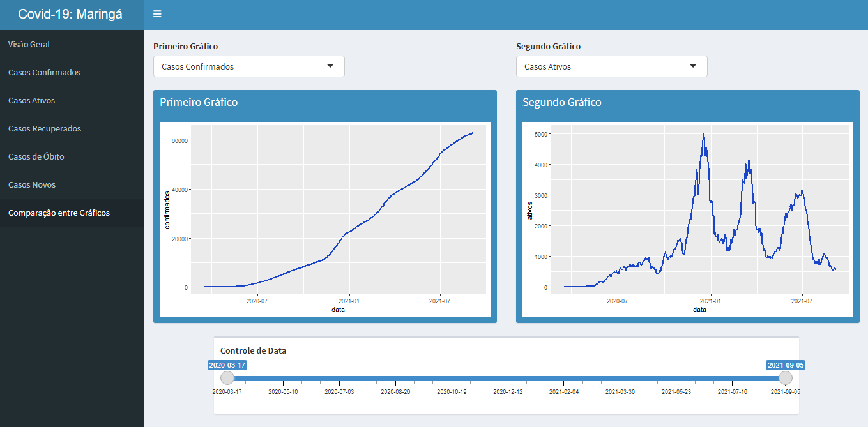This screenshot has height=427, width=868.
Task: Click the Segundo Gráfico dropdown arrow
Action: (x=693, y=66)
